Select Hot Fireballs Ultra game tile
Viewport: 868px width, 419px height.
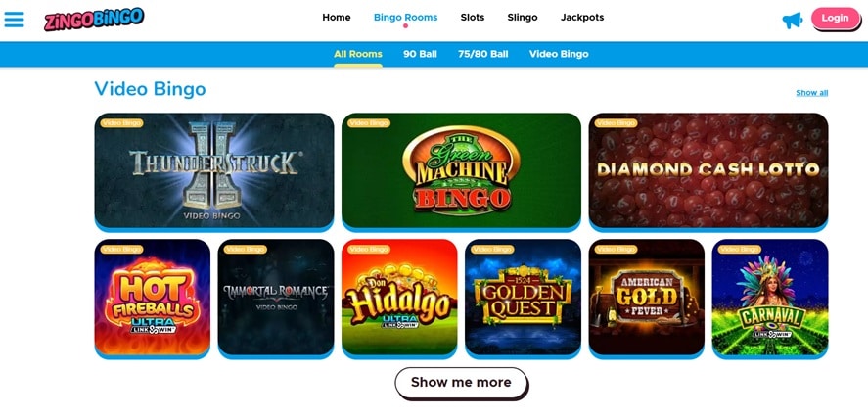pyautogui.click(x=153, y=299)
